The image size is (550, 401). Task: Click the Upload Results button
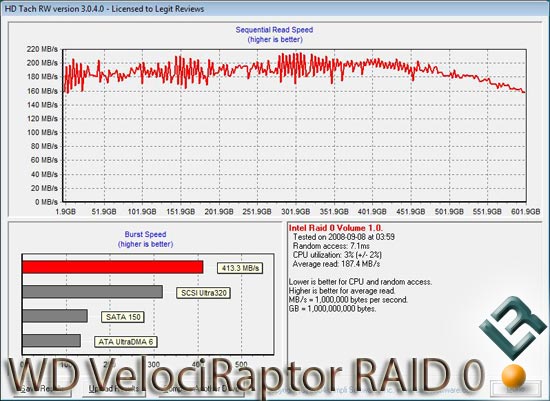coord(114,389)
